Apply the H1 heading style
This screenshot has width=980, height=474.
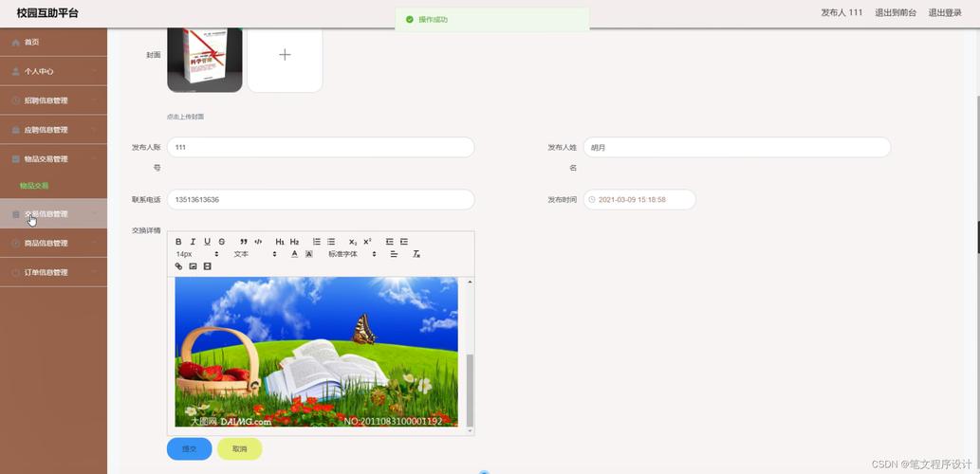coord(280,242)
